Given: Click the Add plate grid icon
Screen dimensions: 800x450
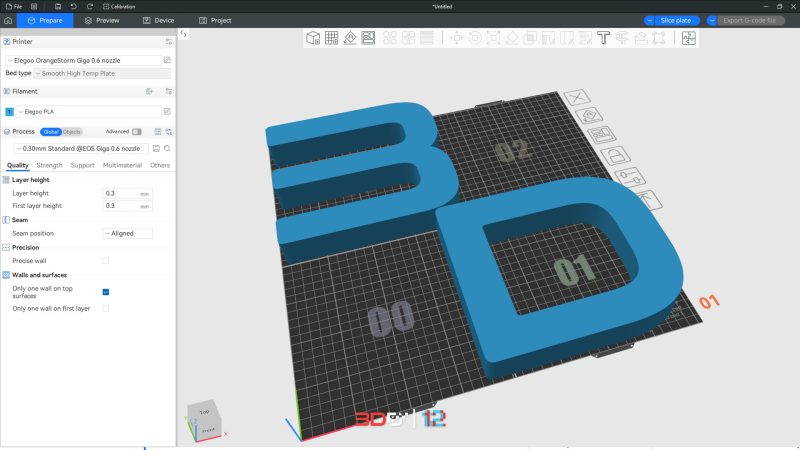Looking at the screenshot, I should (x=331, y=38).
